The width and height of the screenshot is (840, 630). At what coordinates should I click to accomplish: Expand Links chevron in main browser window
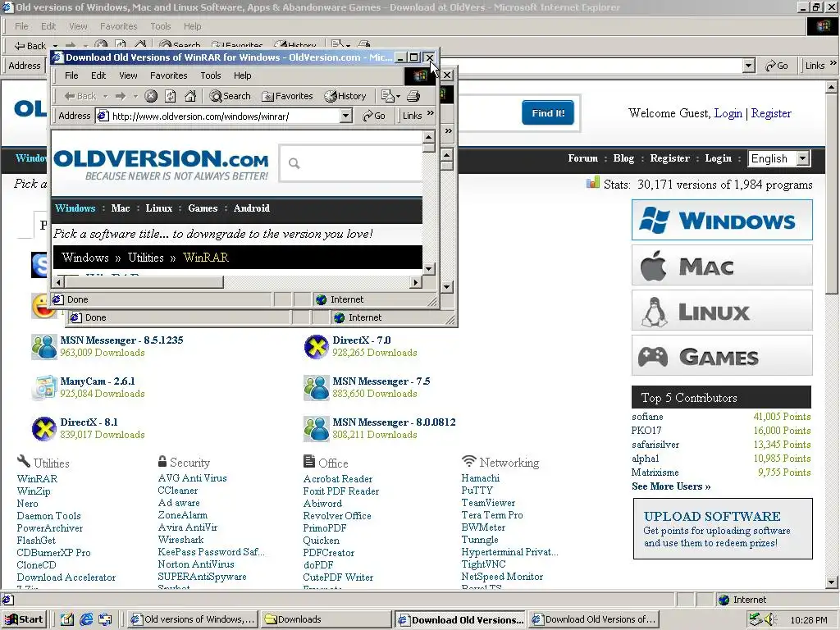click(833, 62)
